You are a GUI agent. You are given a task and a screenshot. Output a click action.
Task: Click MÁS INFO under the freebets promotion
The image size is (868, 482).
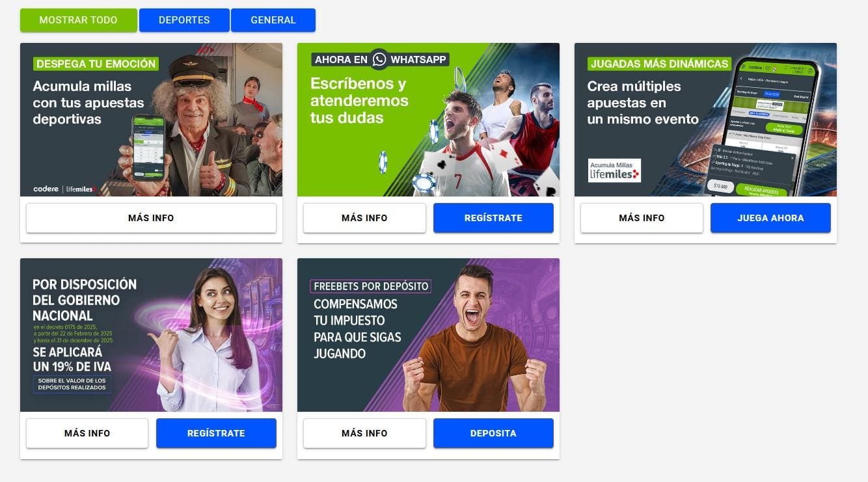364,433
